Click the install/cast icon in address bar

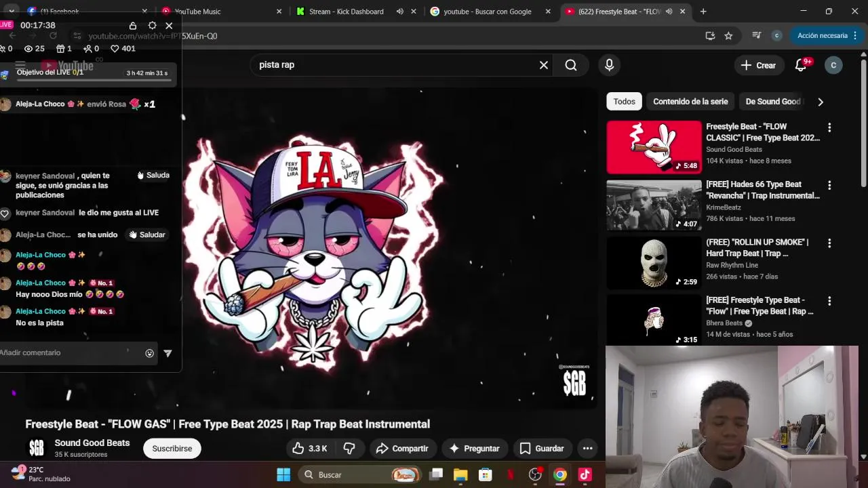tap(710, 36)
